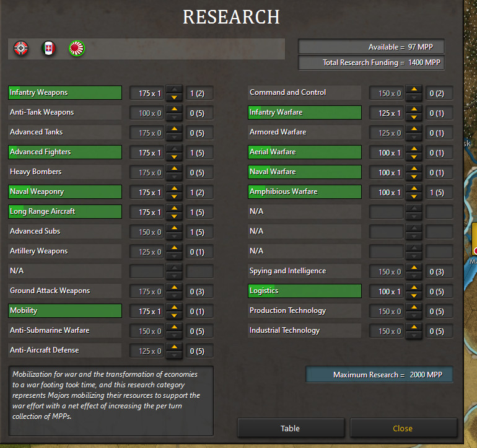Select the Anti-Aircraft Defense research category
The width and height of the screenshot is (477, 448).
click(65, 350)
